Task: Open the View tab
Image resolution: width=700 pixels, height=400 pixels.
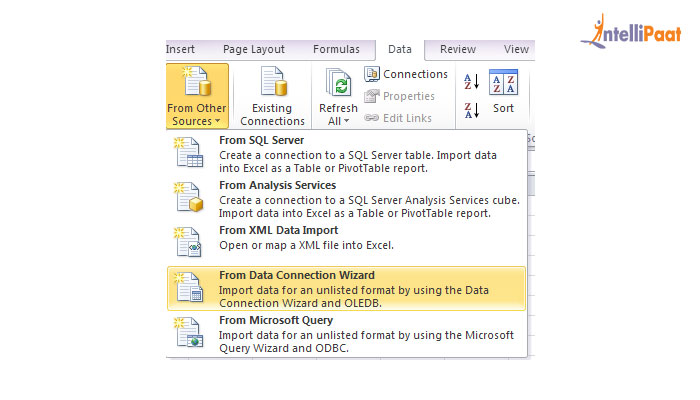Action: [x=516, y=49]
